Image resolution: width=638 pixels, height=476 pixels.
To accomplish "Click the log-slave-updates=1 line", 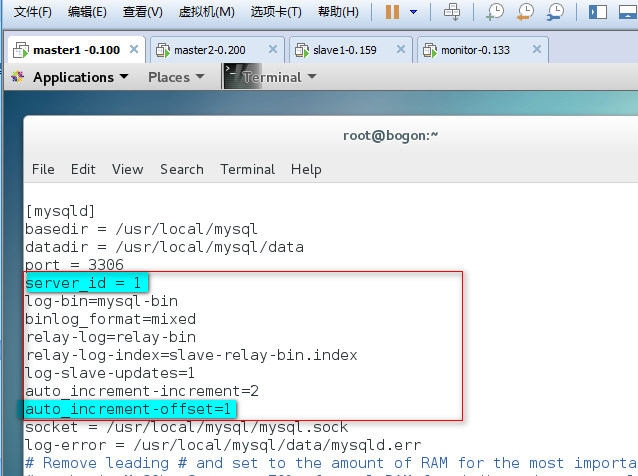I will point(110,373).
